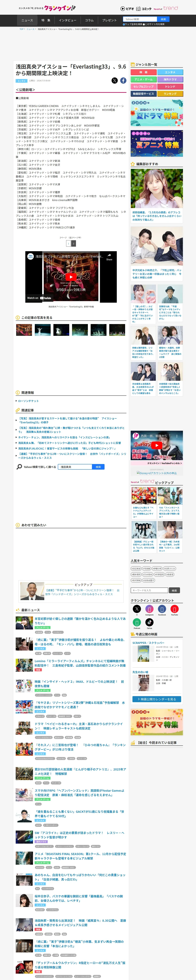Click 検索 beside the 浅田真央 field

tap(98, 467)
